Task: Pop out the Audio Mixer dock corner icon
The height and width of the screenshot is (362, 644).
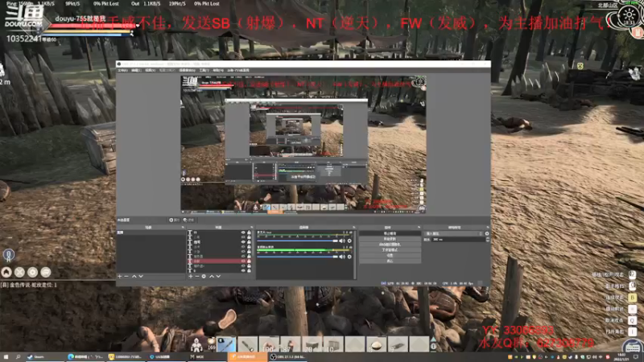Action: click(353, 228)
